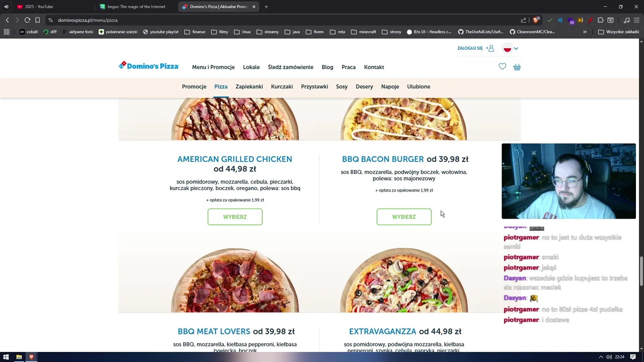Viewport: 644px width, 362px height.
Task: Open the diff bookmark
Action: (50, 32)
